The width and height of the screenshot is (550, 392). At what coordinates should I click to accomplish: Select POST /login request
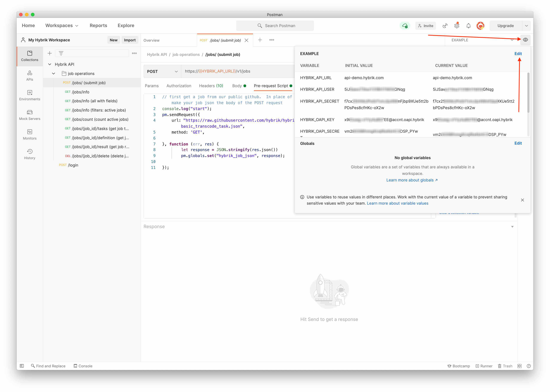point(92,165)
